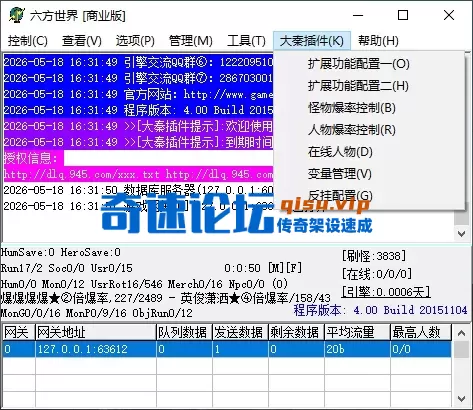473x410 pixels.
Task: Select 怪物爆率控制(B) menu entry
Action: (369, 108)
